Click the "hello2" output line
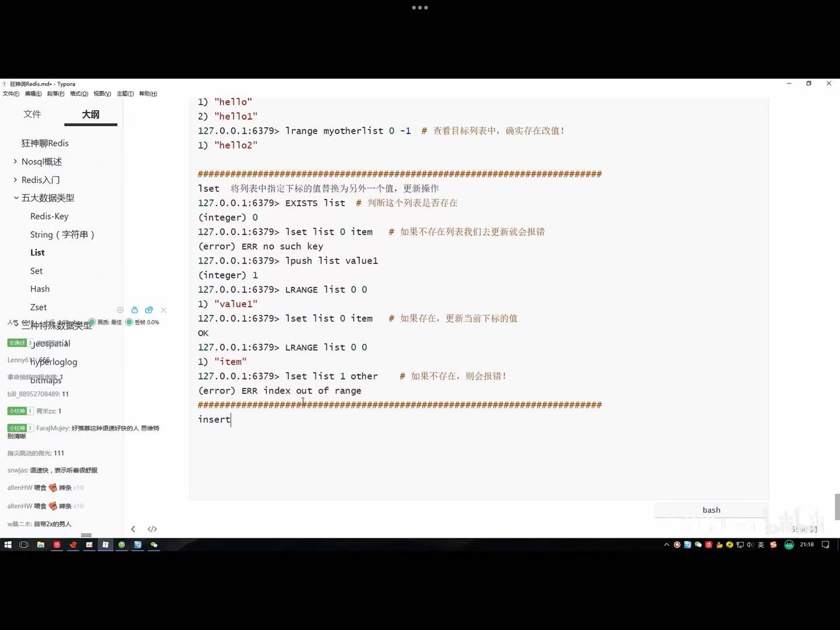This screenshot has width=840, height=630. [228, 145]
